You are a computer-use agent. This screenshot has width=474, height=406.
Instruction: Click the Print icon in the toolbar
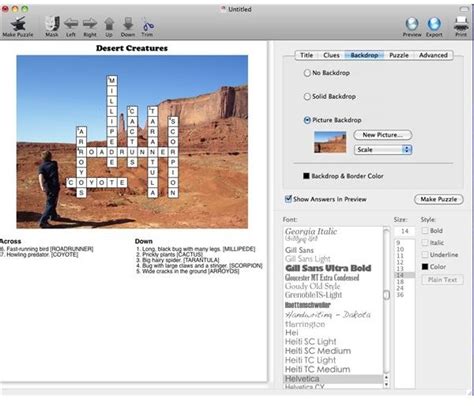[461, 24]
